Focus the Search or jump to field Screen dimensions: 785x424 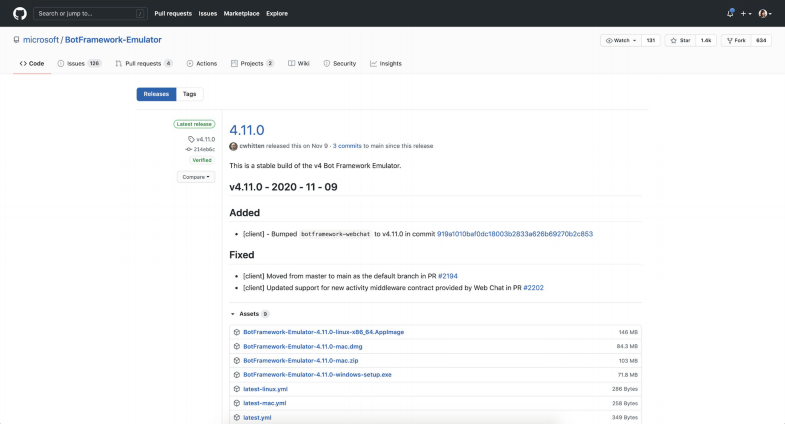90,14
